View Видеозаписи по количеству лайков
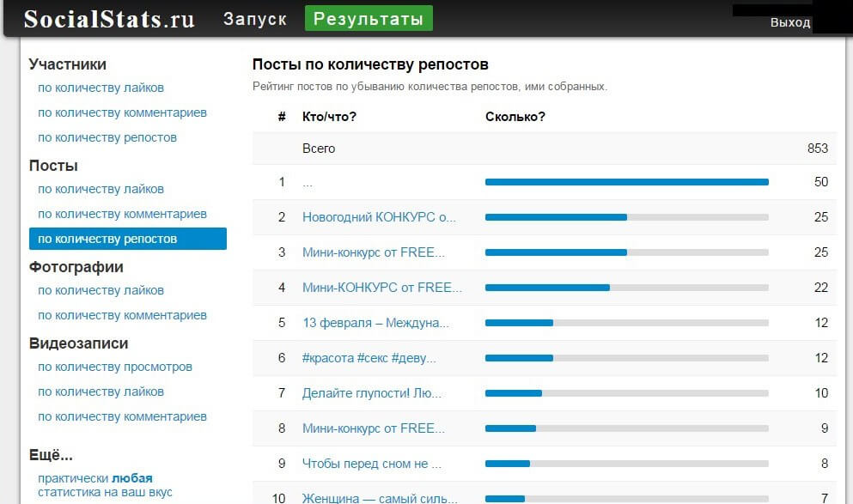 click(101, 392)
